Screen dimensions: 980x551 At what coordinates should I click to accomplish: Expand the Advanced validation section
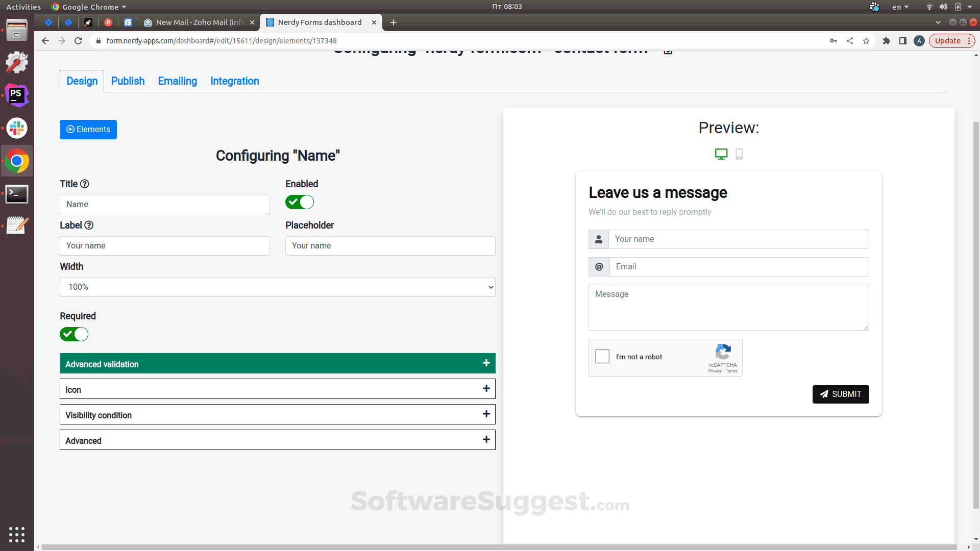pos(277,364)
